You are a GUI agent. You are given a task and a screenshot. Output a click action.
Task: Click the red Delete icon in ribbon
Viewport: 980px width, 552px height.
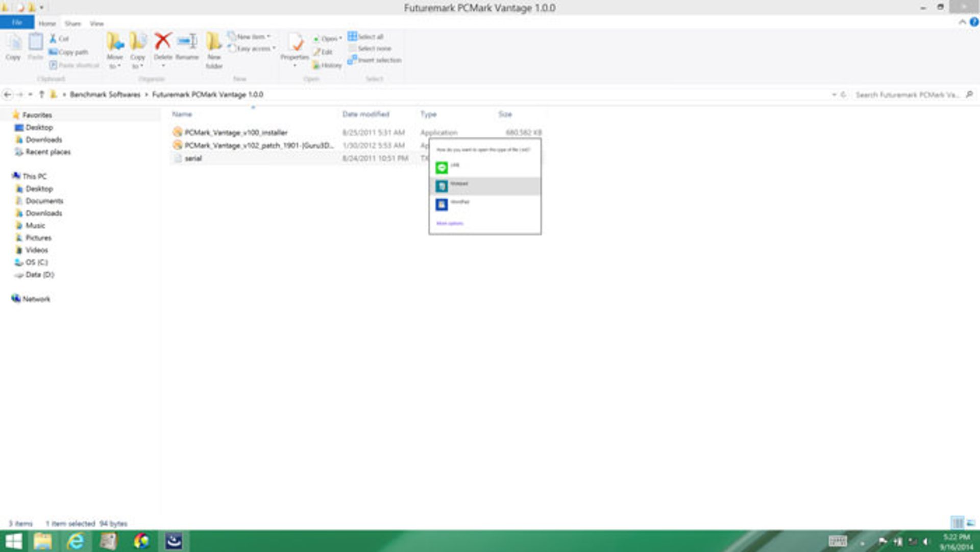point(163,41)
